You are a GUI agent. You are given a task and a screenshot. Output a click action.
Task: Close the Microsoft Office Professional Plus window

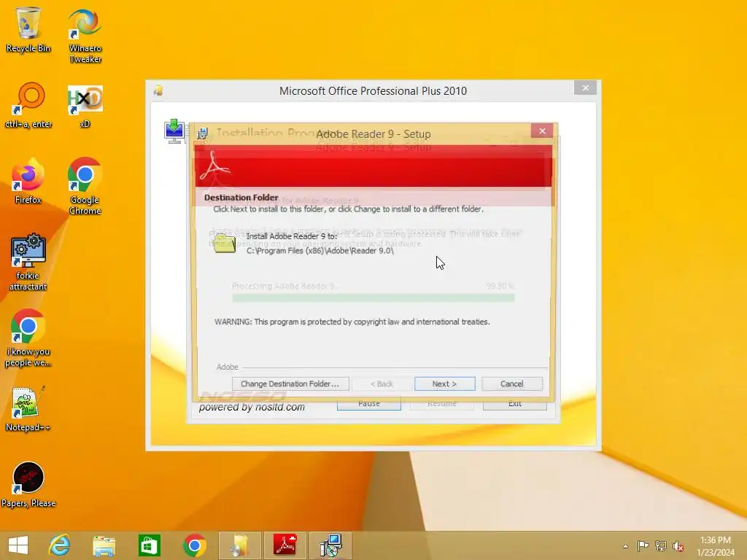586,88
